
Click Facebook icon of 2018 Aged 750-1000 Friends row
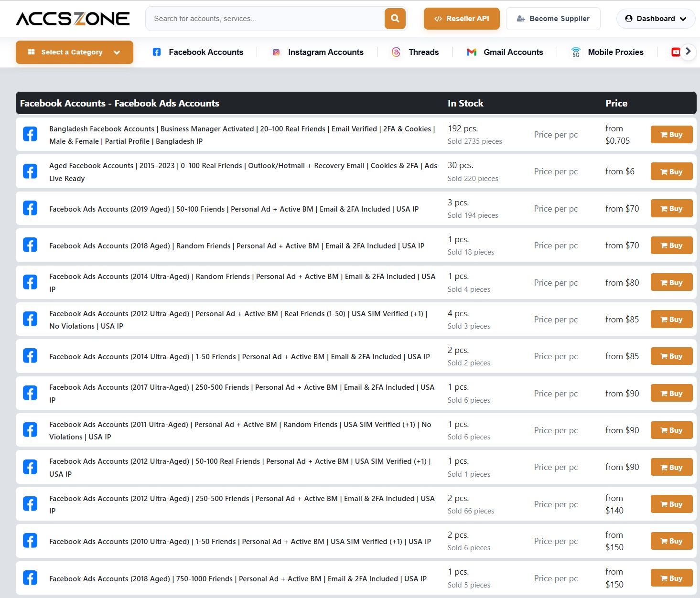(30, 578)
